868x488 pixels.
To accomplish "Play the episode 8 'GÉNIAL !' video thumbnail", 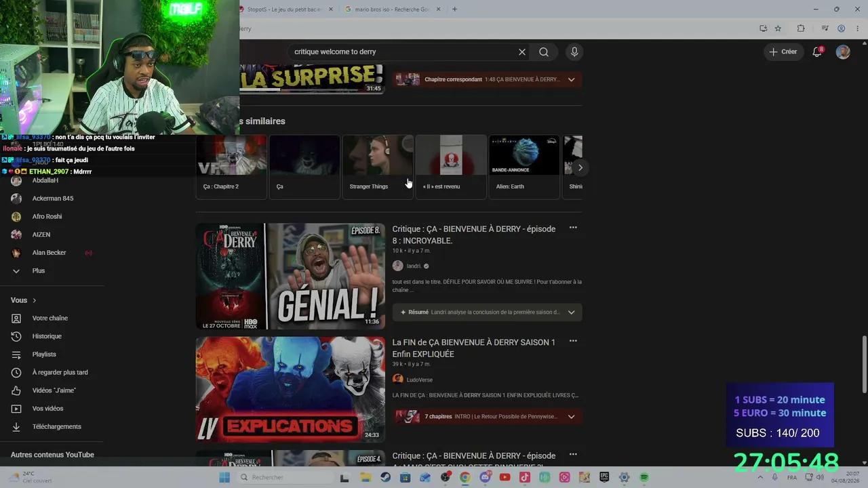I will [x=290, y=277].
